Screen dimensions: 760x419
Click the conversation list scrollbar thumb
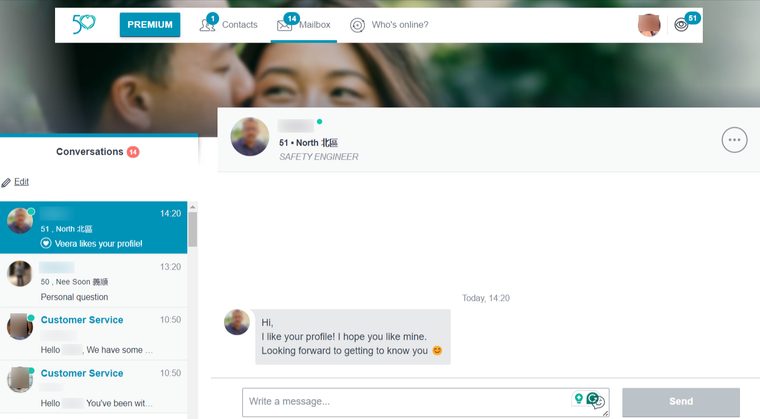(x=192, y=230)
